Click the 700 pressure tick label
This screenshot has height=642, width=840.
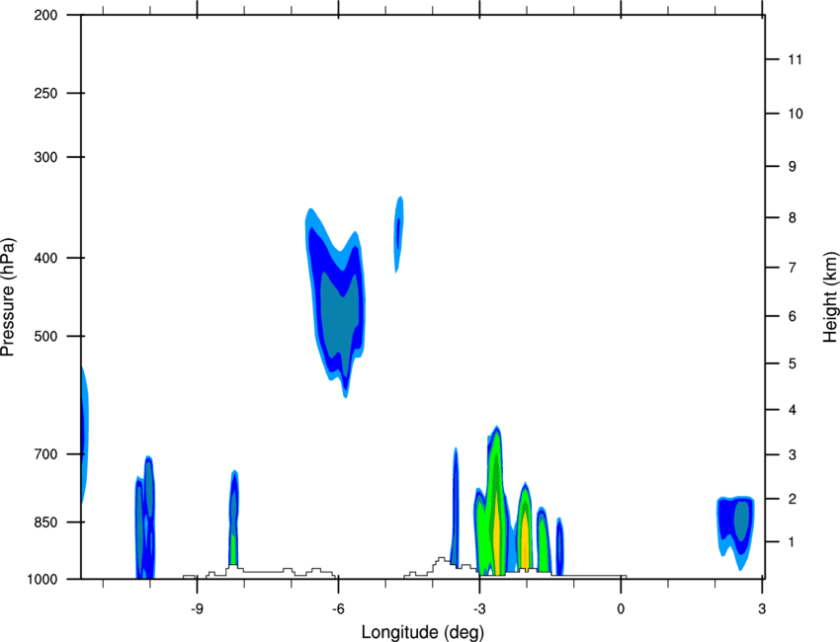pos(45,454)
